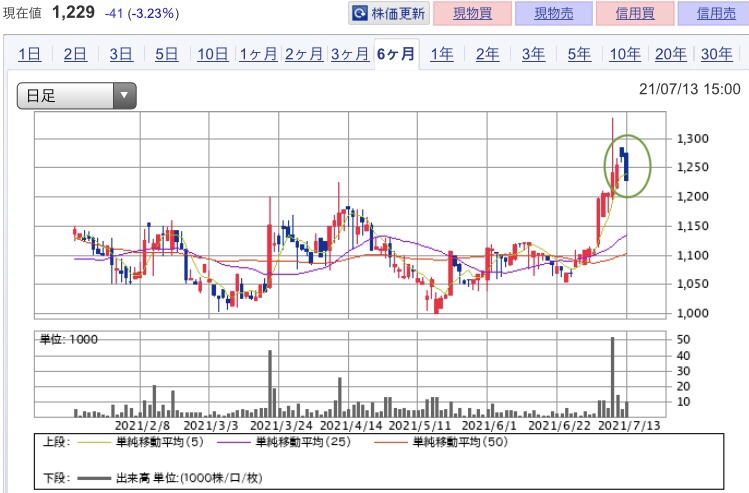This screenshot has width=749, height=493.
Task: Switch chart to 3日 range
Action: [121, 54]
